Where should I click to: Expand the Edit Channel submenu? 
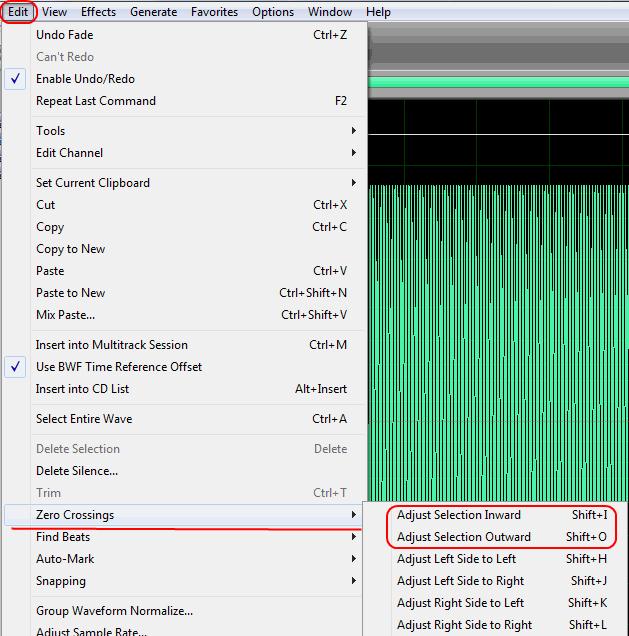click(69, 153)
